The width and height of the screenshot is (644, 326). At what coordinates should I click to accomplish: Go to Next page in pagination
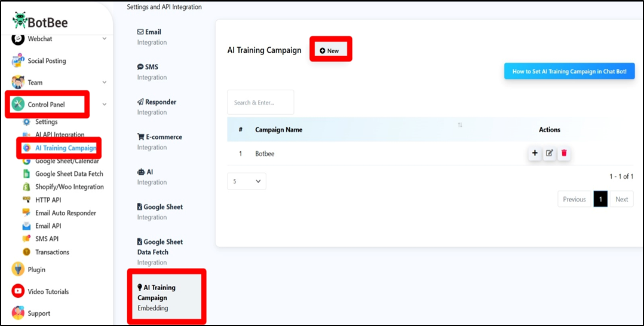(x=621, y=199)
